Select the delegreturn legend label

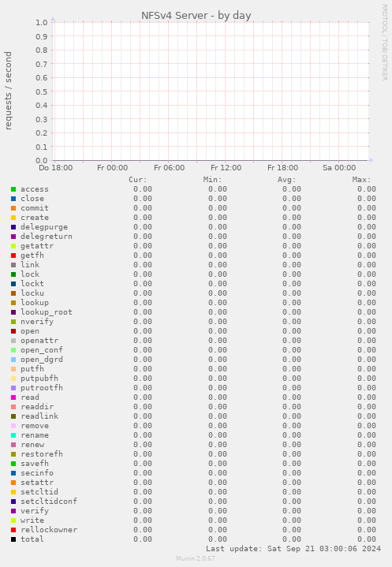pyautogui.click(x=47, y=237)
